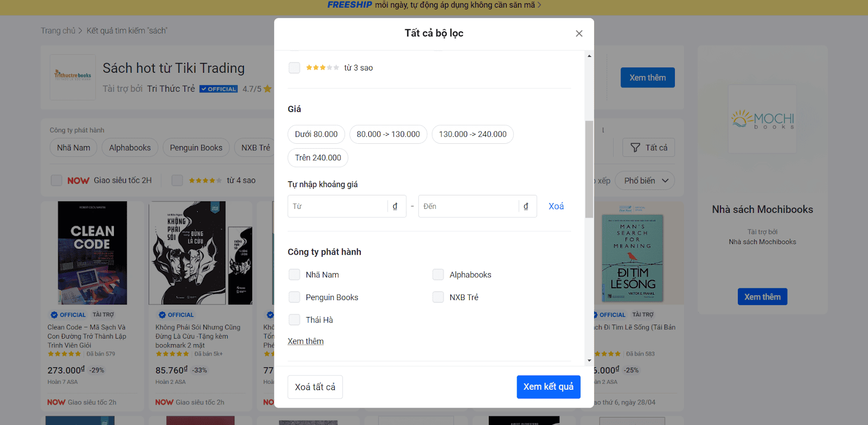The width and height of the screenshot is (868, 425).
Task: Expand publisher list via Xem thêm link
Action: click(x=305, y=341)
